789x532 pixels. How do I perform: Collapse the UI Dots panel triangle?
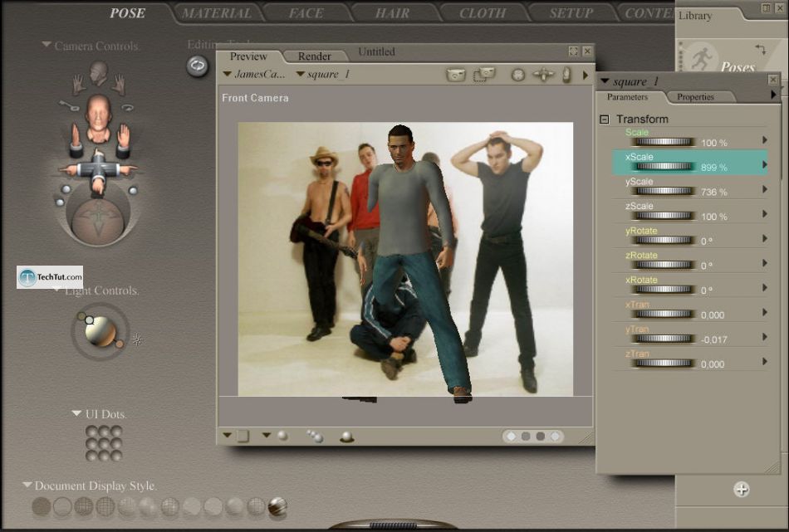76,413
